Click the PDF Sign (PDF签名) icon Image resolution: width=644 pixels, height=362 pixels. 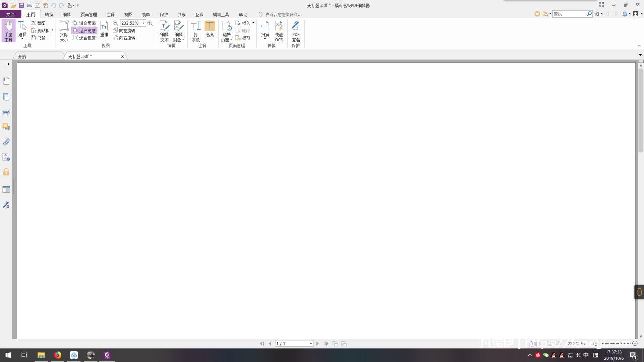point(296,31)
